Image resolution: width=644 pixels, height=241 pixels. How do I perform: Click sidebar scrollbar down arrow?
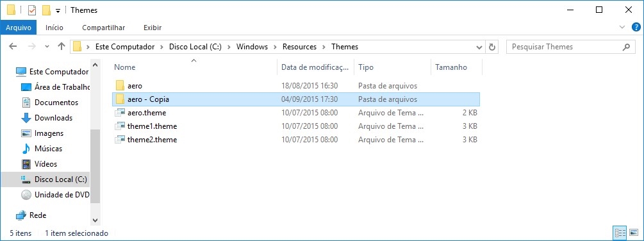pyautogui.click(x=95, y=220)
